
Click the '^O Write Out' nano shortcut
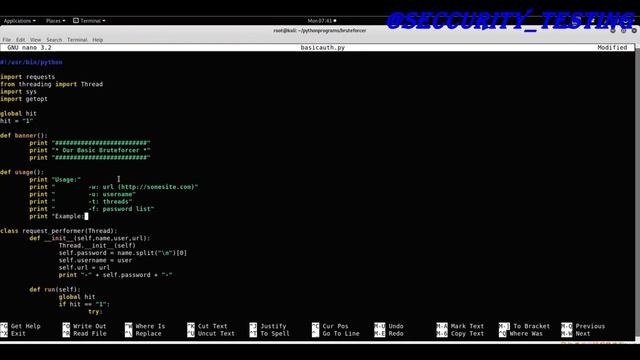coord(84,326)
